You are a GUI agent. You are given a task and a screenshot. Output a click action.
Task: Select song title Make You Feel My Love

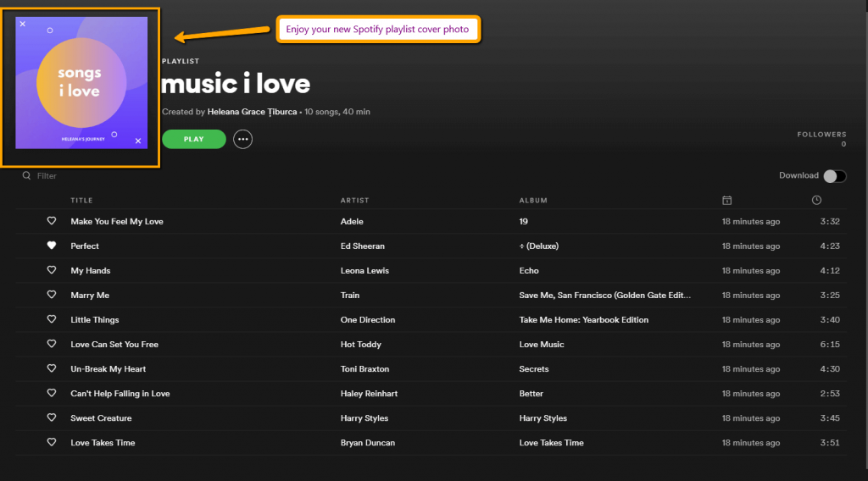click(117, 221)
